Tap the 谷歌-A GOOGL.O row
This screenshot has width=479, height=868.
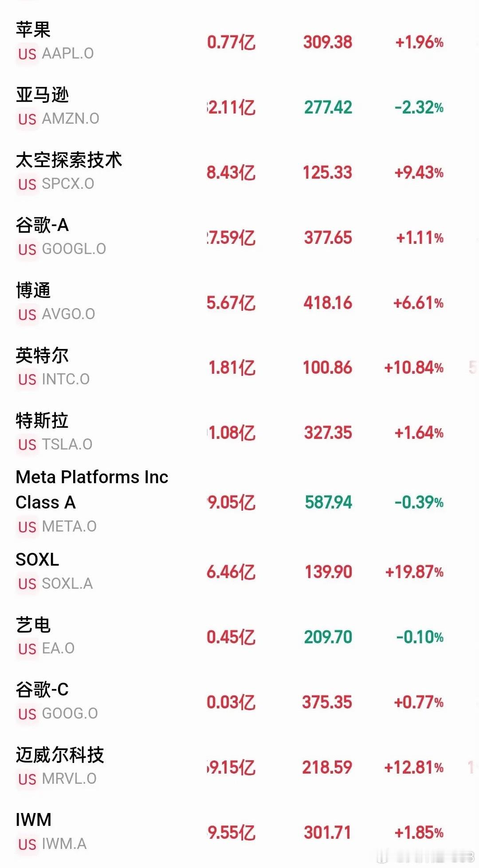(x=239, y=237)
